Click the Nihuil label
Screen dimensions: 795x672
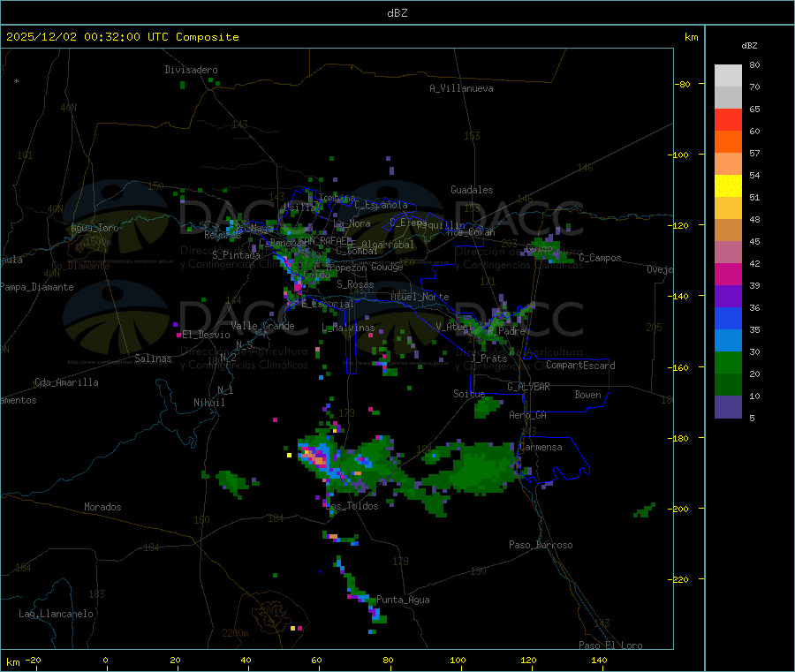point(209,403)
